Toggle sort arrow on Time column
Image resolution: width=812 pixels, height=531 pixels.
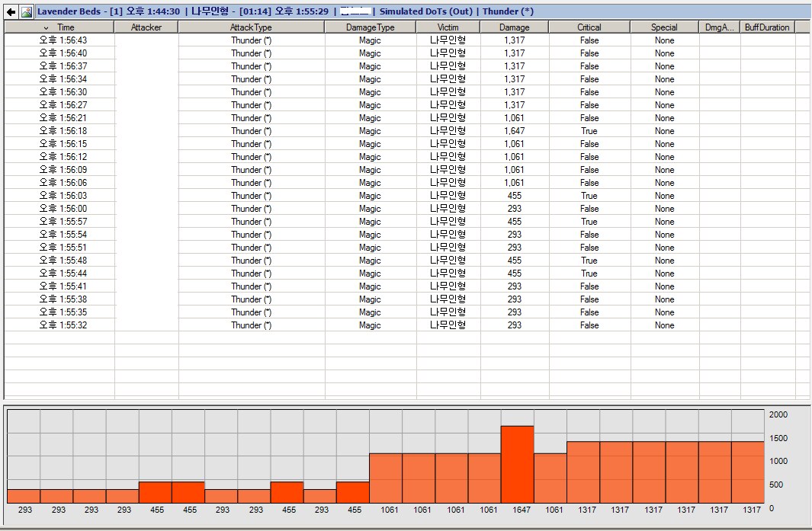(x=46, y=27)
